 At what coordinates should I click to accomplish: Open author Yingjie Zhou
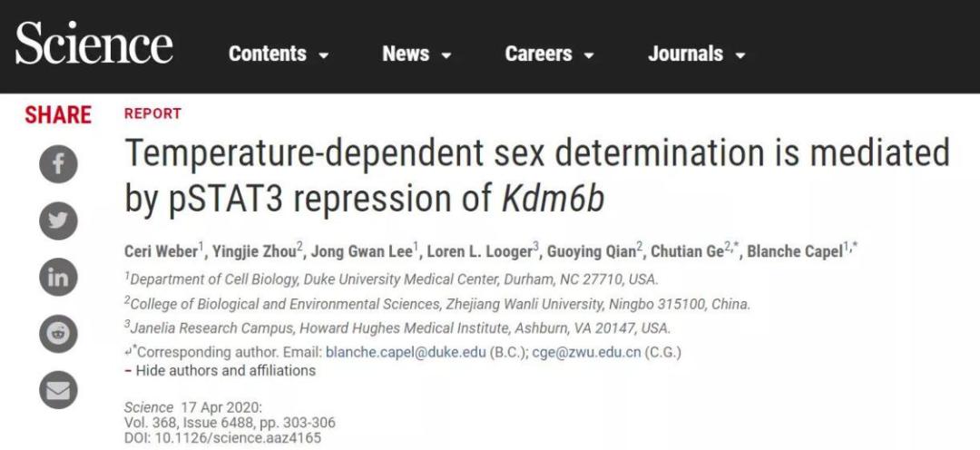246,251
